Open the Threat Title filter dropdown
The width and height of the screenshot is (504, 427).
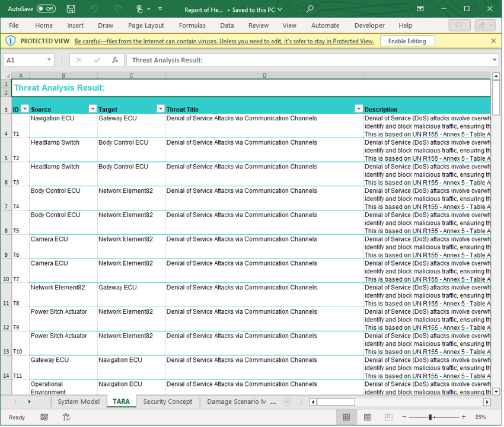(x=358, y=109)
